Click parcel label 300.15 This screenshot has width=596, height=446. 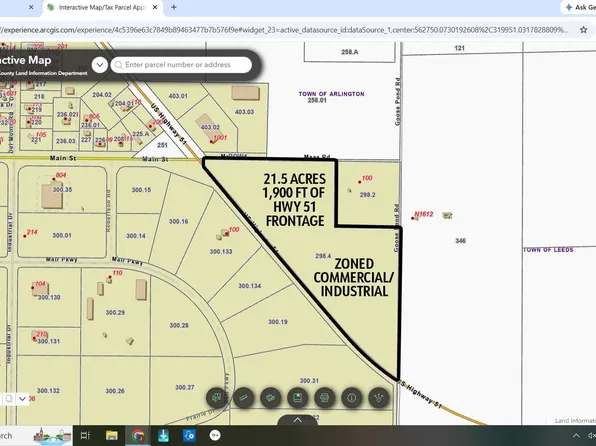(141, 190)
